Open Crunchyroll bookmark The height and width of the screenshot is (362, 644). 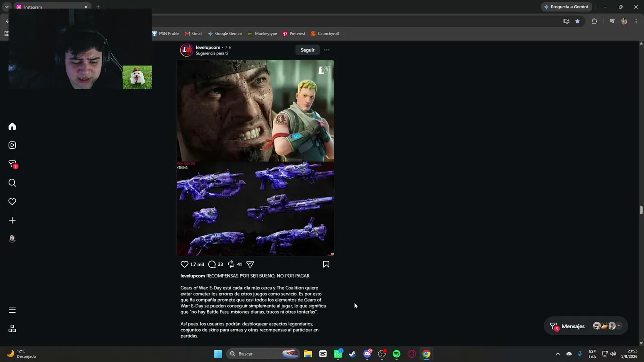point(325,34)
